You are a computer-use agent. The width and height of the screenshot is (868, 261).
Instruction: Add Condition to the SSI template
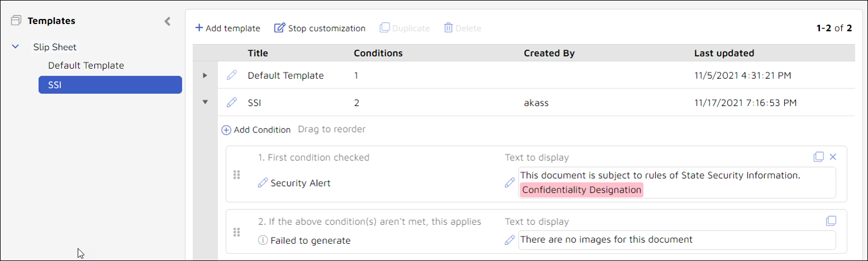click(256, 130)
